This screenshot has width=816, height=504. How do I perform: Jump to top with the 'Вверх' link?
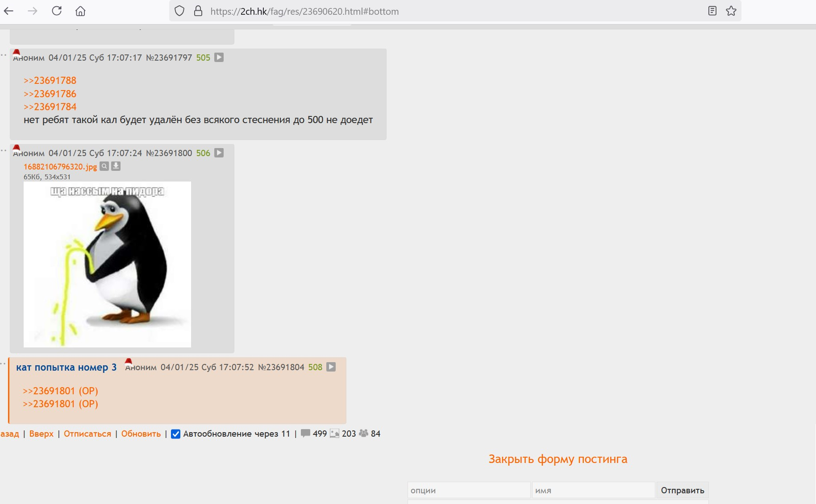[x=42, y=434]
